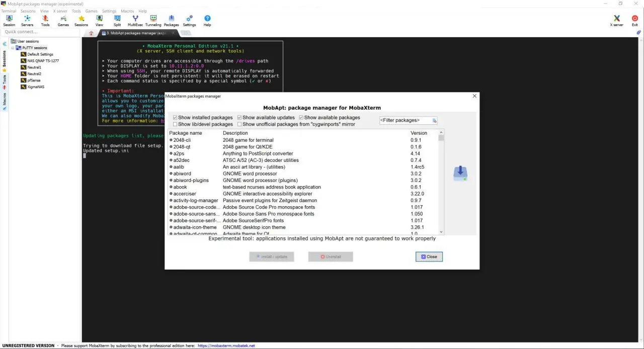Close the MobApt packages manager dialog

click(429, 256)
